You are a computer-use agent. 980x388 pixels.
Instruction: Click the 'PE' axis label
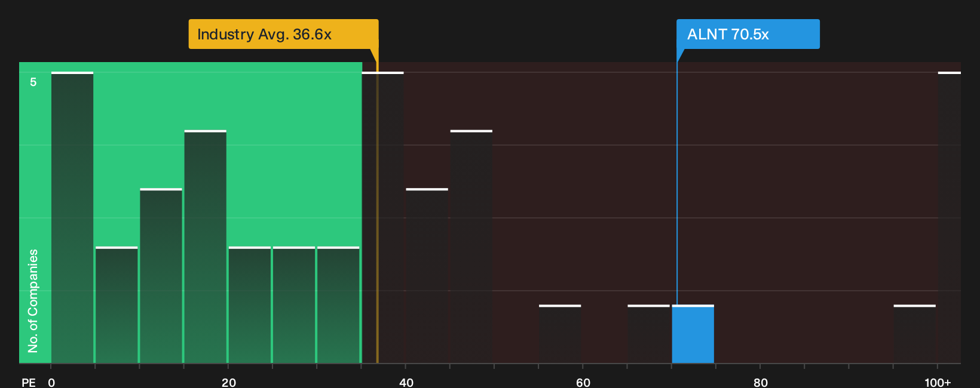(29, 383)
